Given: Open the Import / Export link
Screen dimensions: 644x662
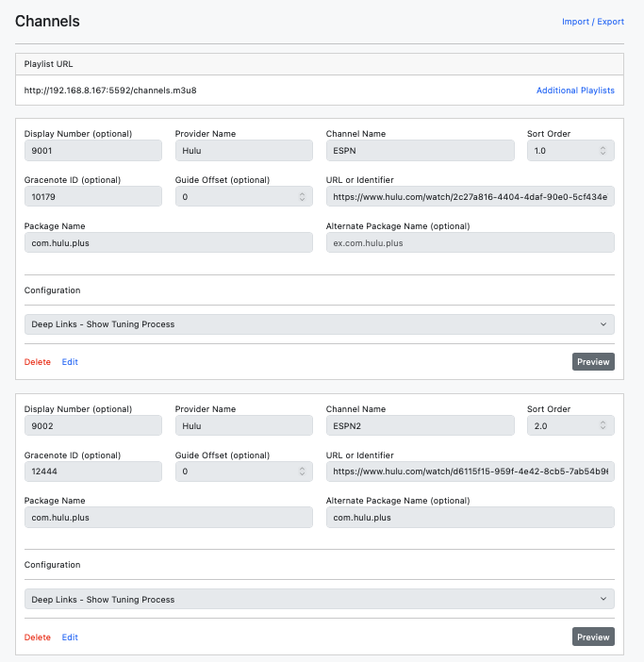Looking at the screenshot, I should click(x=592, y=22).
